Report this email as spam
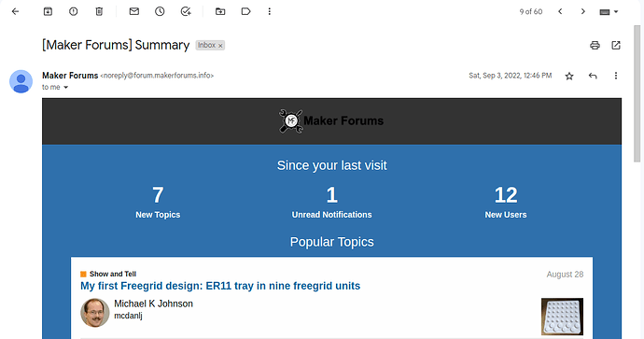 click(x=73, y=11)
